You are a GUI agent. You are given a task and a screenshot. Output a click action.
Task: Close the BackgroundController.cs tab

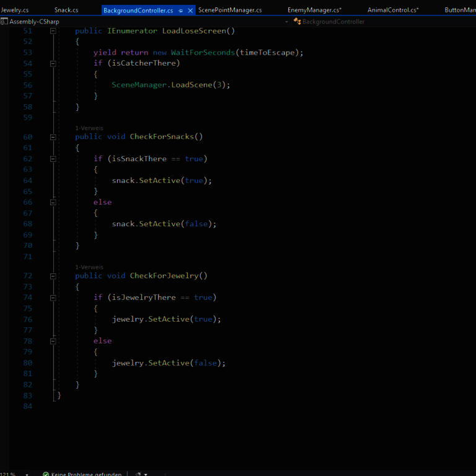point(190,11)
